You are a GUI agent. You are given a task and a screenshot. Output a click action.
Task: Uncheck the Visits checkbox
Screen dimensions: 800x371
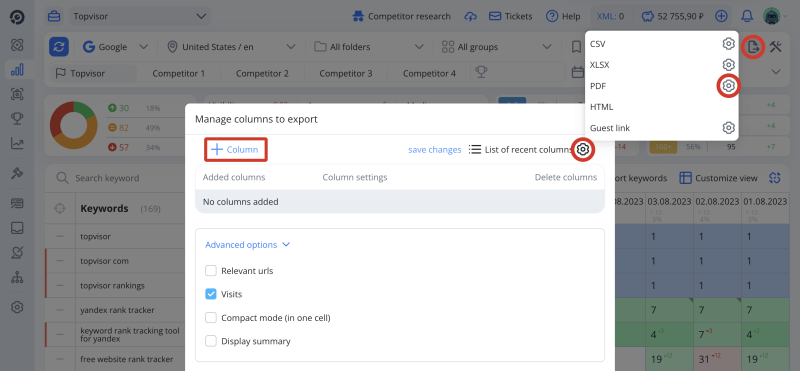coord(211,294)
